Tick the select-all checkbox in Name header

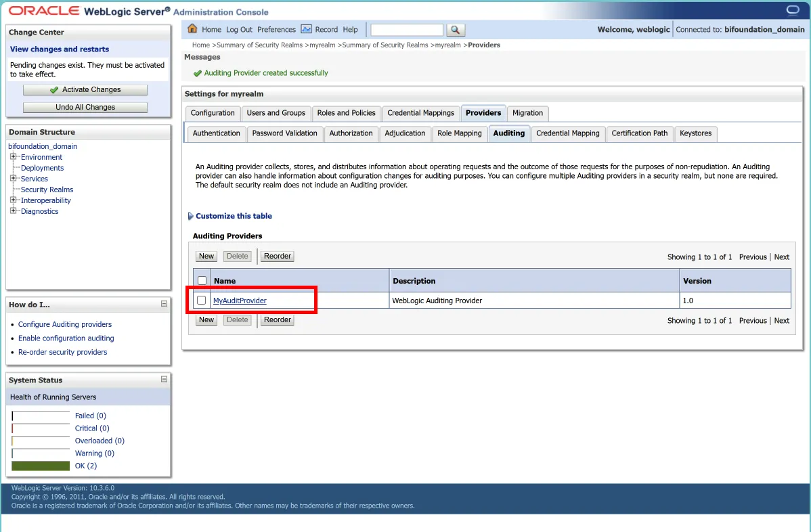click(202, 281)
